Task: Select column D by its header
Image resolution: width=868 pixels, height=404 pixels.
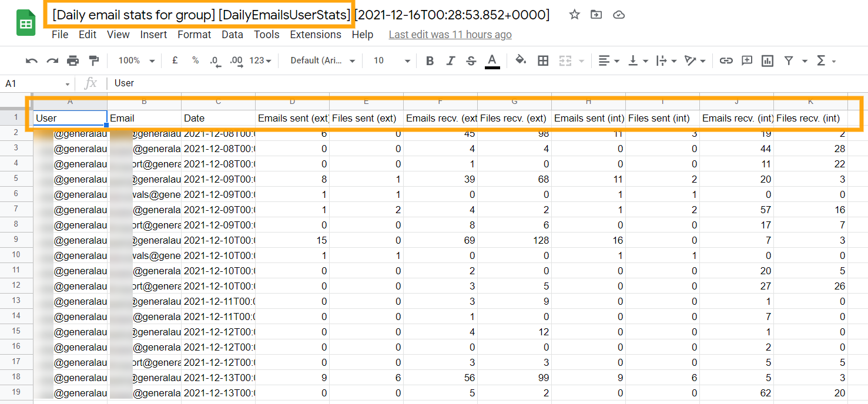Action: click(x=292, y=102)
